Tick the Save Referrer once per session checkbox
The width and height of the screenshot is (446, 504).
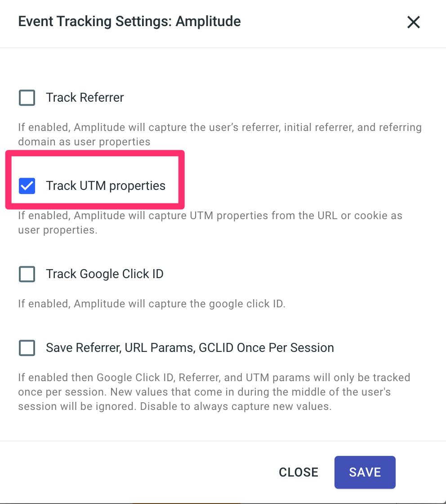click(x=27, y=348)
